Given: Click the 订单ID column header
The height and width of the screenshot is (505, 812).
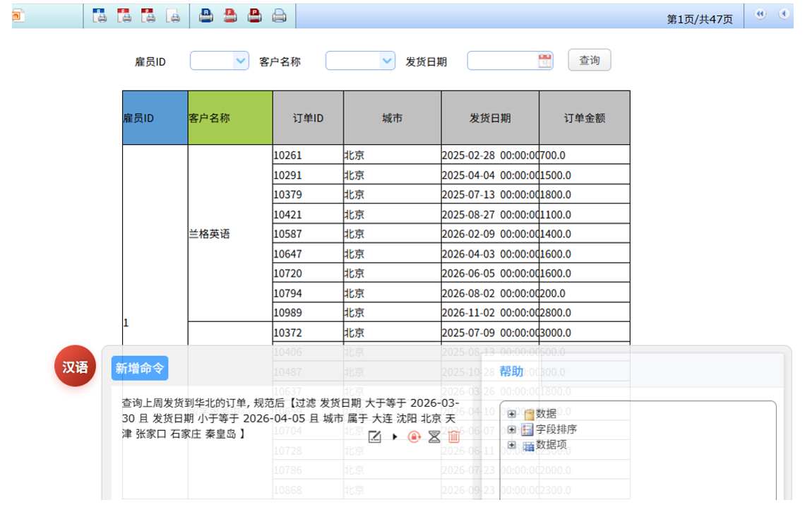Looking at the screenshot, I should (x=308, y=118).
